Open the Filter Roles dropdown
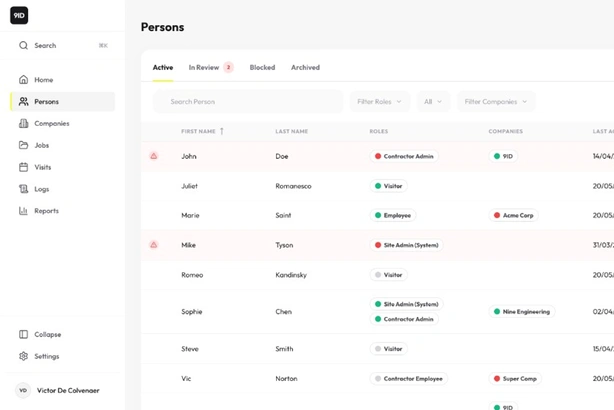The width and height of the screenshot is (614, 410). (379, 102)
